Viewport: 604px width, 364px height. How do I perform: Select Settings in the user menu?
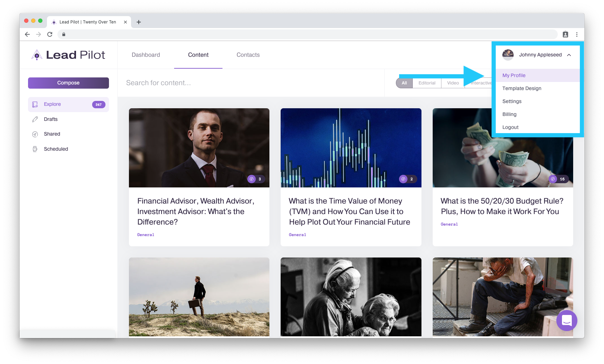538,101
